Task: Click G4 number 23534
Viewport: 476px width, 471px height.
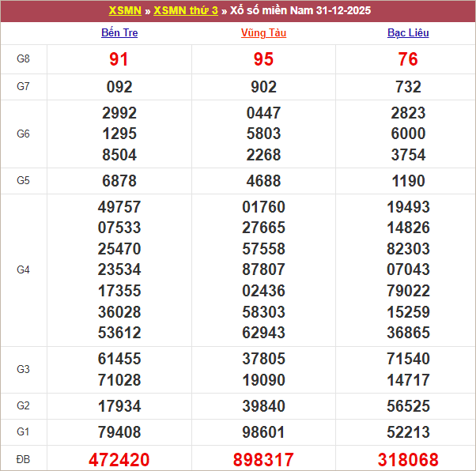Action: tap(119, 269)
